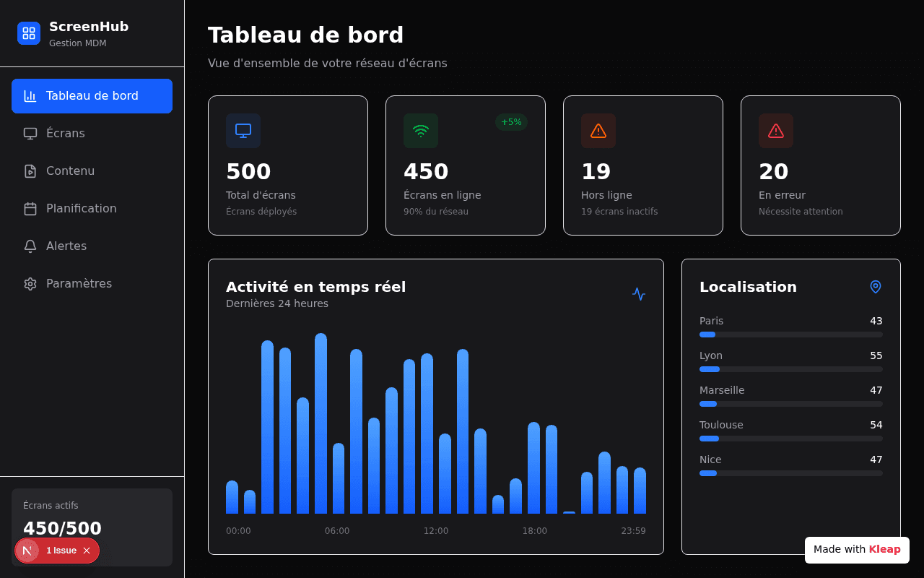The width and height of the screenshot is (924, 578).
Task: Click the activity pulse icon in chart header
Action: click(639, 294)
